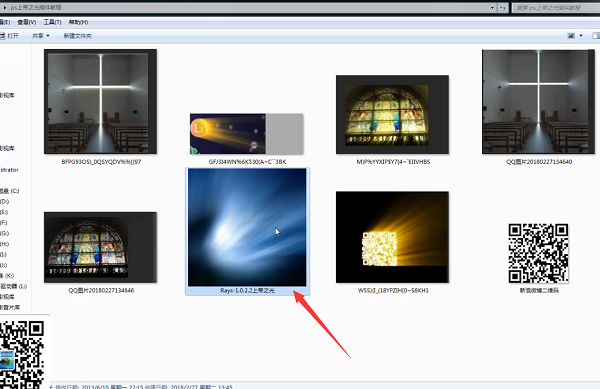The width and height of the screenshot is (600, 389).
Task: Select the BFPG93O5 church cross thumbnail
Action: [x=100, y=101]
